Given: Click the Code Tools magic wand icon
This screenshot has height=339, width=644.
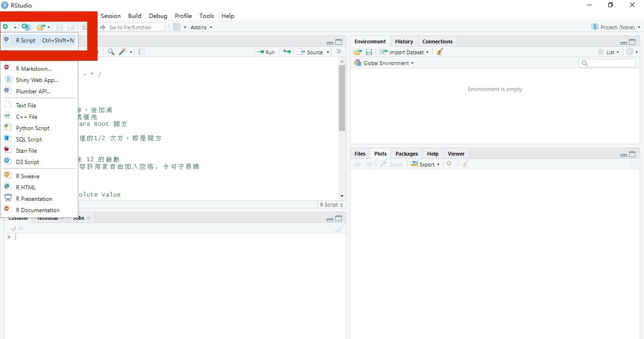Looking at the screenshot, I should tap(123, 52).
